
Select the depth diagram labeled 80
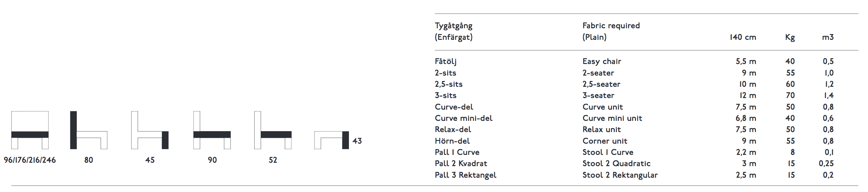point(89,130)
